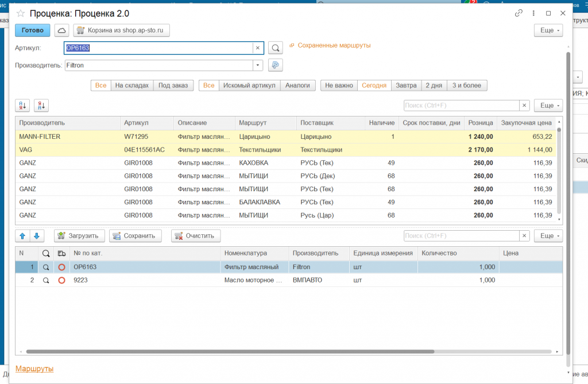The width and height of the screenshot is (588, 384).
Task: Toggle the 'Аналоги' article filter
Action: click(297, 86)
